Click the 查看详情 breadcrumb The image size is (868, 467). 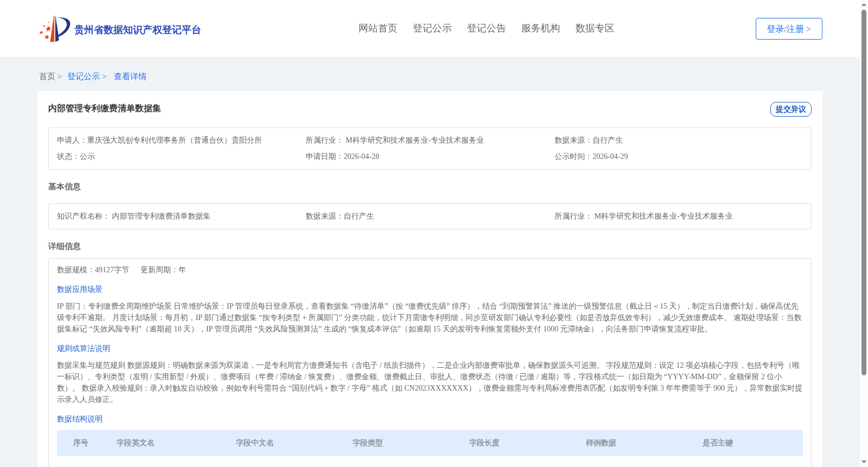(x=130, y=76)
